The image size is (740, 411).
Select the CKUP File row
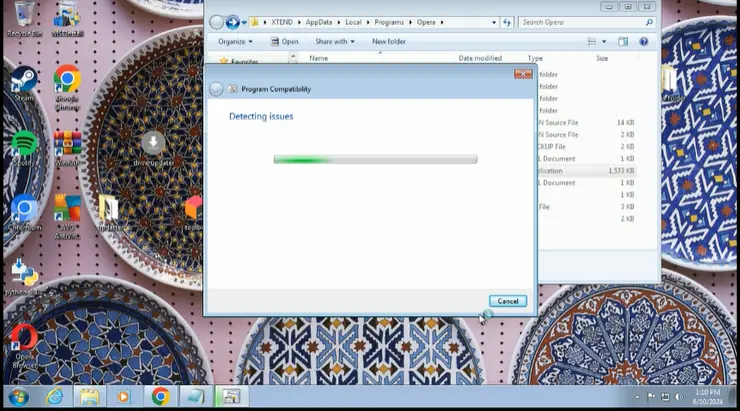[587, 147]
